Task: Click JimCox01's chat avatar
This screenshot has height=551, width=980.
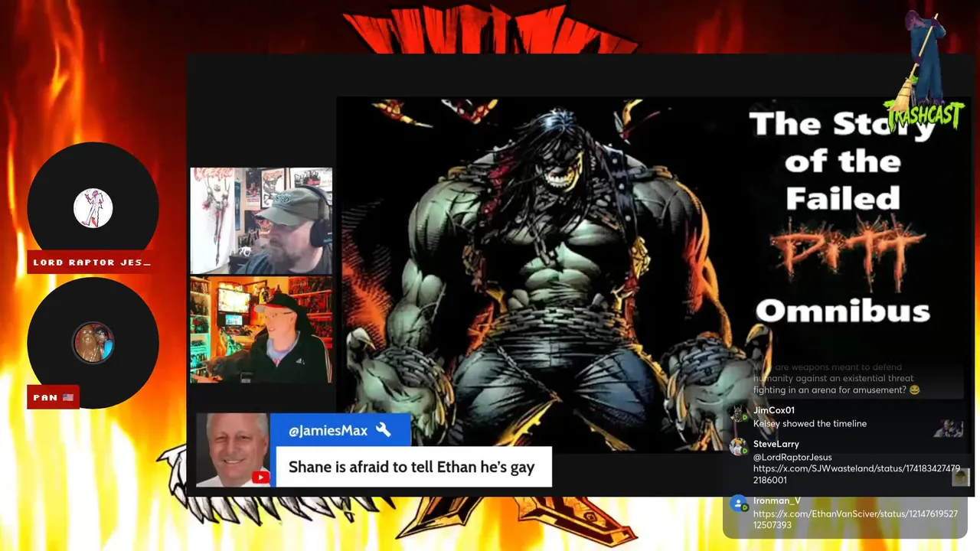Action: point(739,413)
